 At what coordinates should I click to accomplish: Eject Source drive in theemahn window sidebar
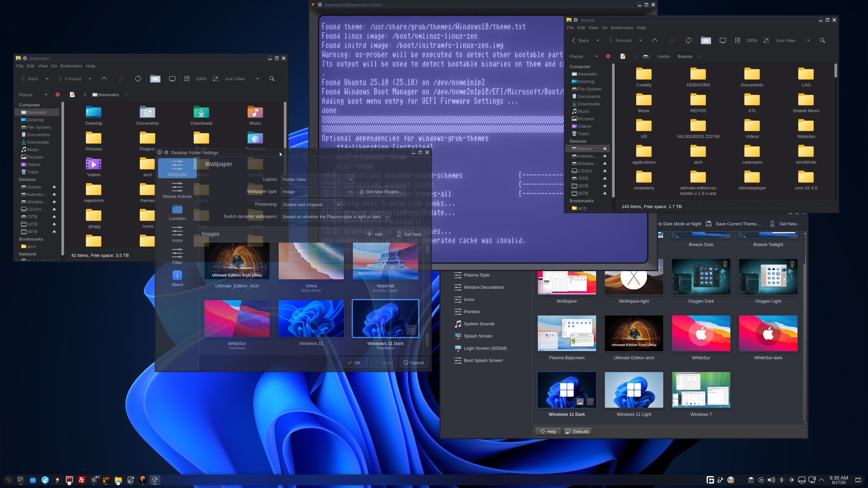54,187
